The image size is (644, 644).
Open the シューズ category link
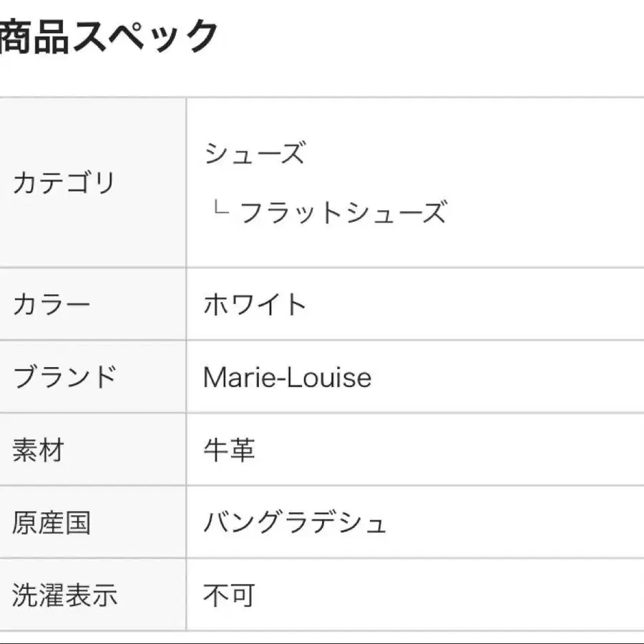click(x=255, y=153)
